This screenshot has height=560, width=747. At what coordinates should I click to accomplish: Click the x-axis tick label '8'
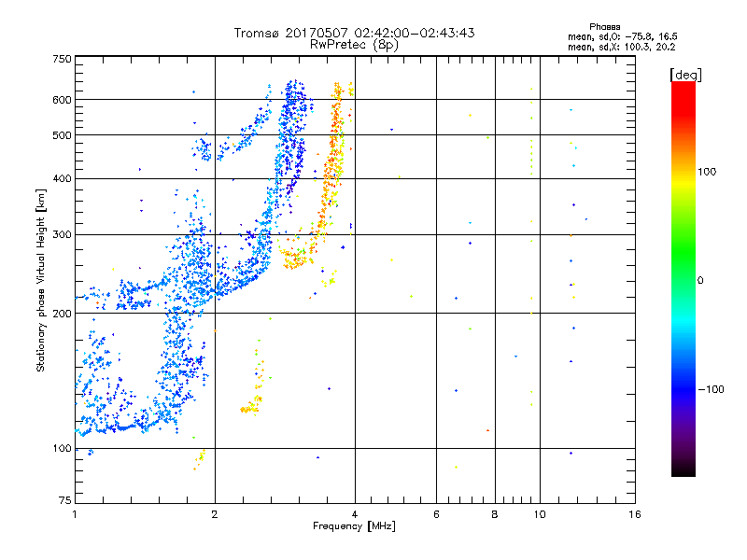(495, 514)
